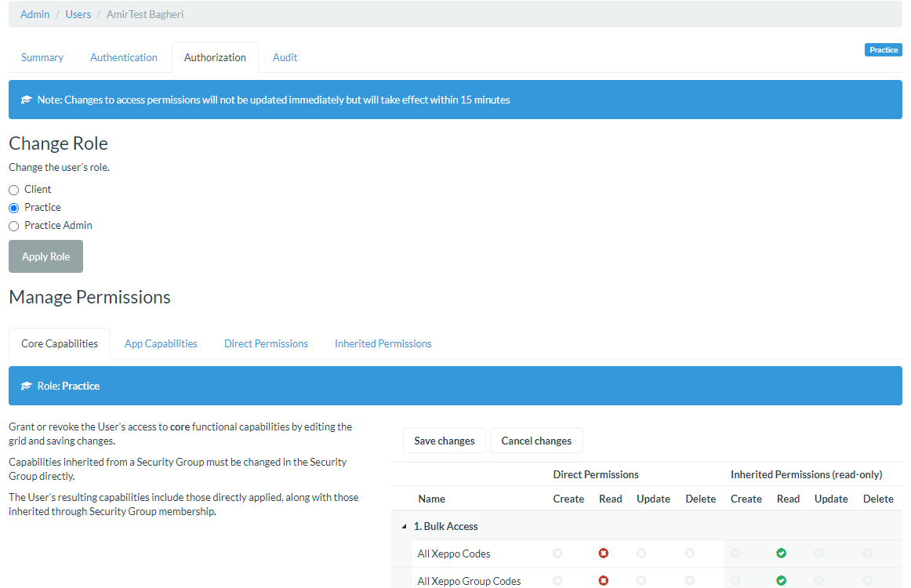Open the Authentication tab
Image resolution: width=911 pixels, height=588 pixels.
pyautogui.click(x=124, y=57)
